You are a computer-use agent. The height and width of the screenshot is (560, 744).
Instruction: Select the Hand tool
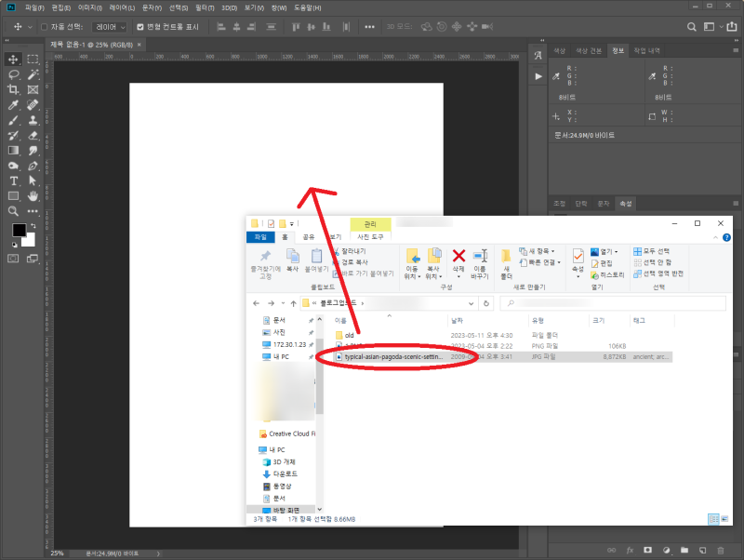coord(33,196)
